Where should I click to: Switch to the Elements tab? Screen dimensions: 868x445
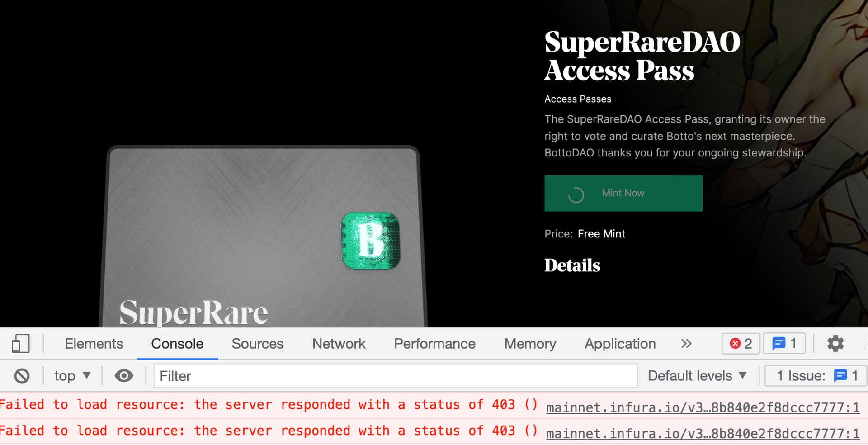[x=94, y=344]
